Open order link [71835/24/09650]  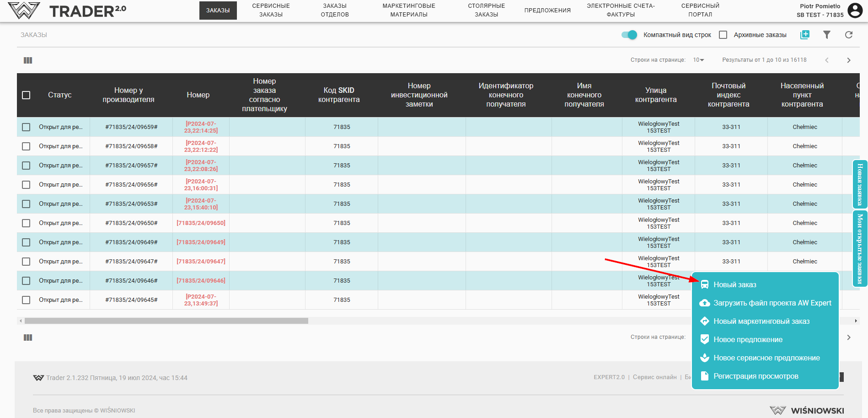coord(201,223)
